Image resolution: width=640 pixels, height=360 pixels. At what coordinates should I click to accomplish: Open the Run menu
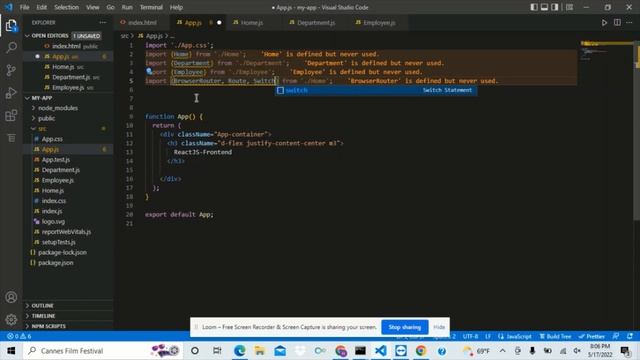pos(127,7)
